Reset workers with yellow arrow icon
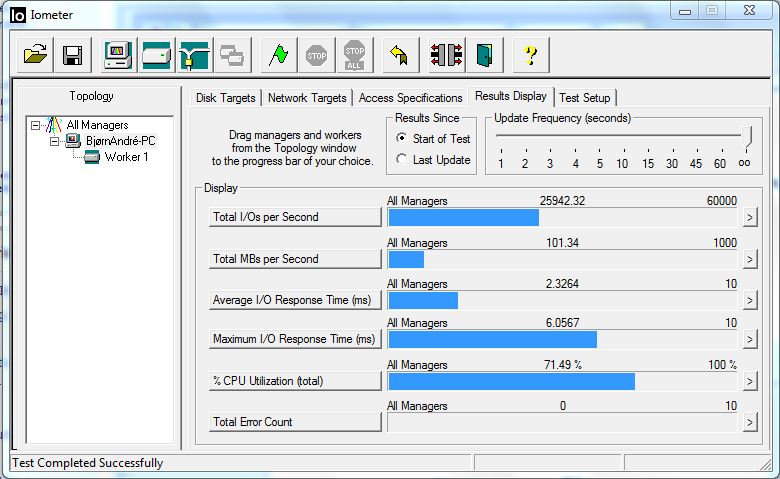The height and width of the screenshot is (479, 780). pyautogui.click(x=400, y=55)
